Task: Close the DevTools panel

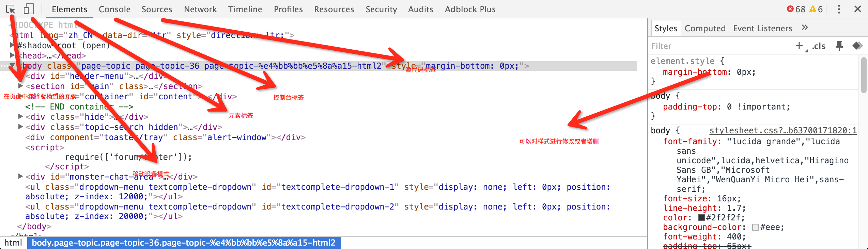Action: pyautogui.click(x=857, y=9)
